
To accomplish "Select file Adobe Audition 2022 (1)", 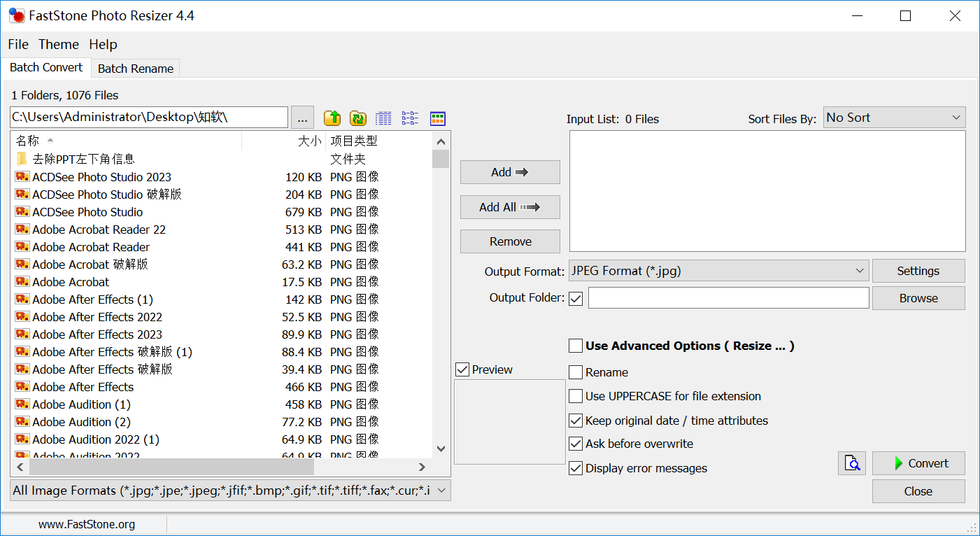I will coord(96,439).
